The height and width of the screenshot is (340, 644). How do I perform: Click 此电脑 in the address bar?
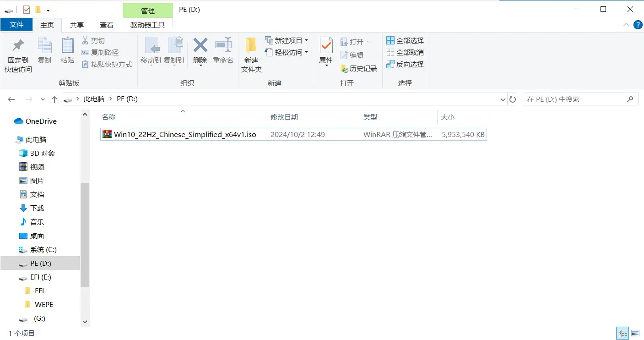tap(94, 99)
